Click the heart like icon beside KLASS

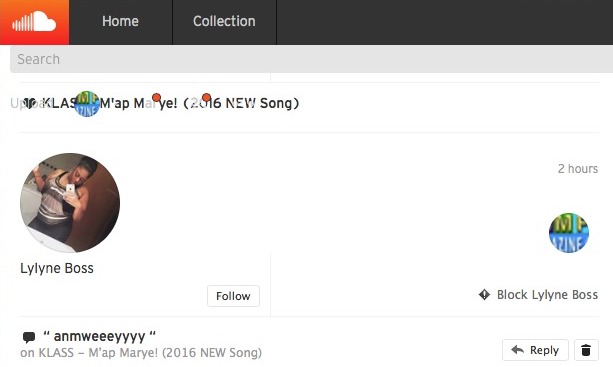point(30,103)
